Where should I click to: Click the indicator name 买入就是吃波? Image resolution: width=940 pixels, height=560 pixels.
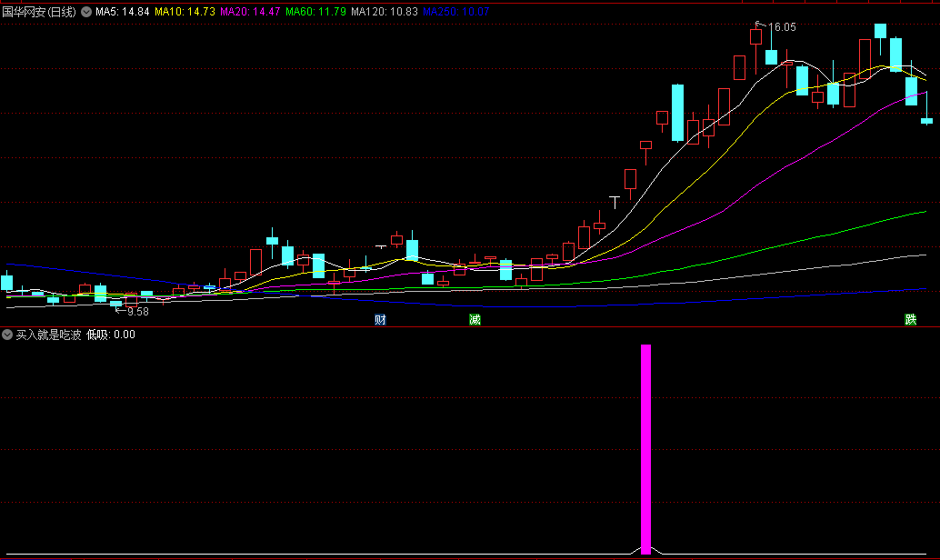[x=48, y=335]
